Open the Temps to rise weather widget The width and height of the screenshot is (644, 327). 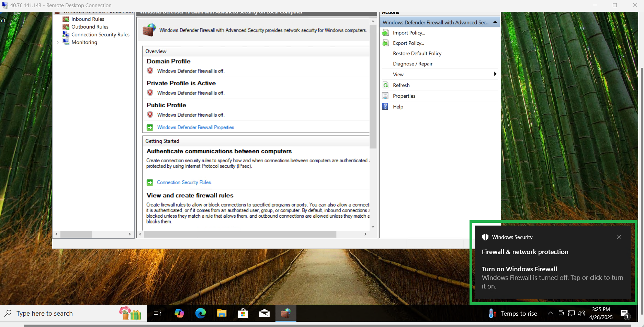(513, 314)
